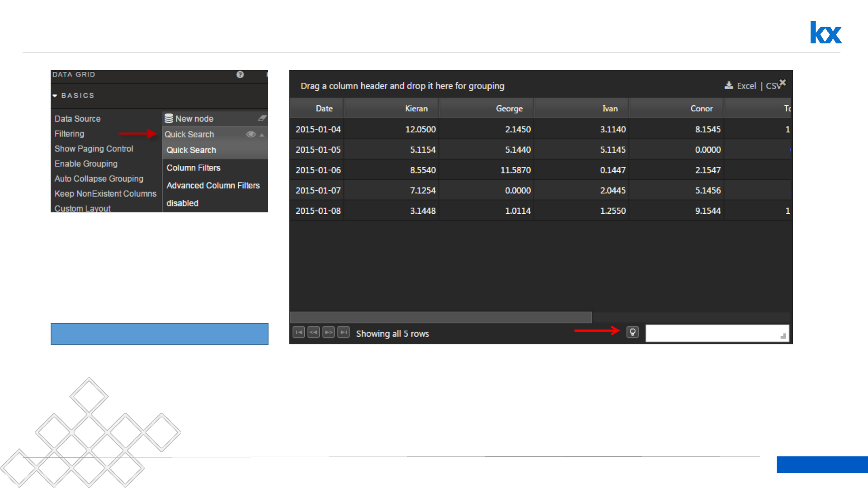
Task: Click the eraser icon beside New node
Action: click(262, 118)
